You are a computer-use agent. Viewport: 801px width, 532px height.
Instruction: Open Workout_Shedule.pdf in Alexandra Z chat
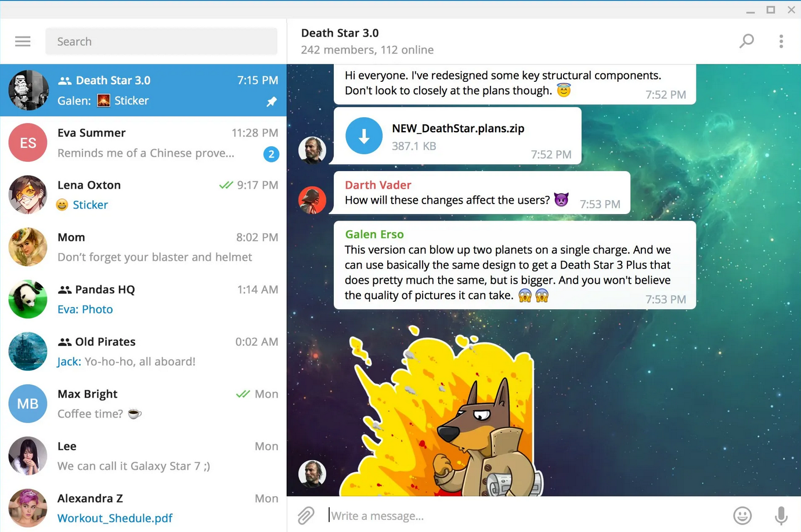[x=115, y=518]
